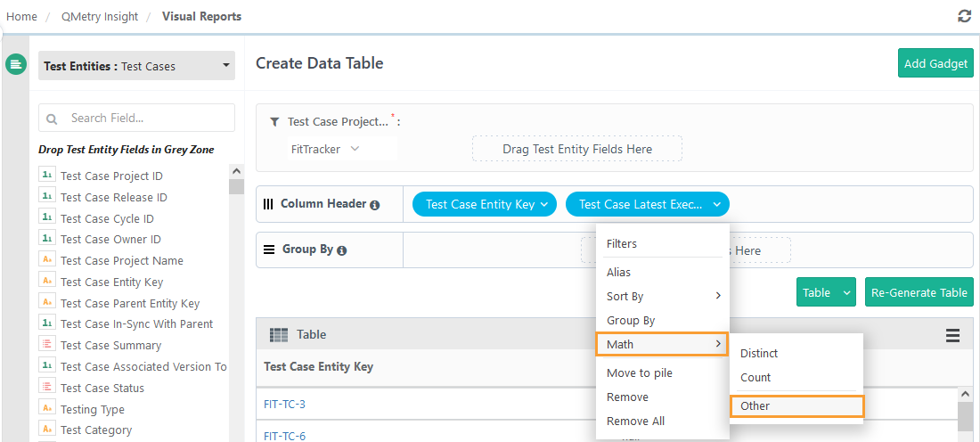Click the text icon beside Test Case Summary
Screen dimensions: 980x442
coord(47,345)
